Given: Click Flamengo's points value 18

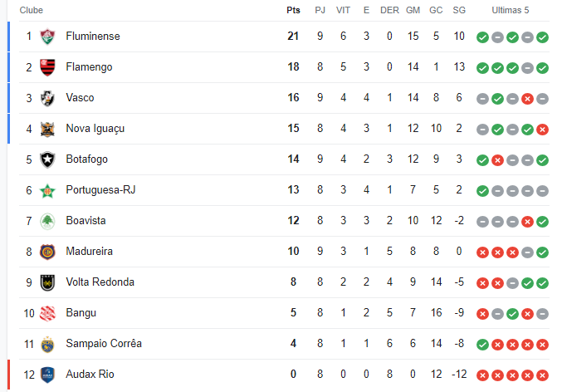Looking at the screenshot, I should (293, 66).
